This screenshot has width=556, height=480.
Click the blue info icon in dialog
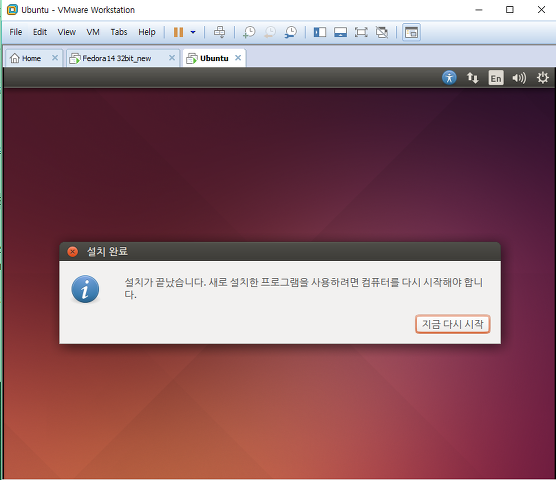(85, 289)
